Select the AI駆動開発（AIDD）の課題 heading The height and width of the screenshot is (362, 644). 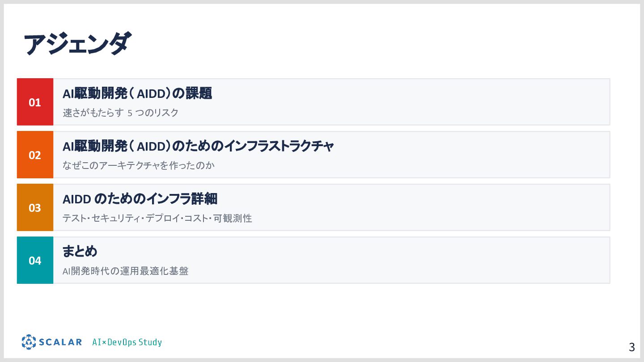(137, 93)
